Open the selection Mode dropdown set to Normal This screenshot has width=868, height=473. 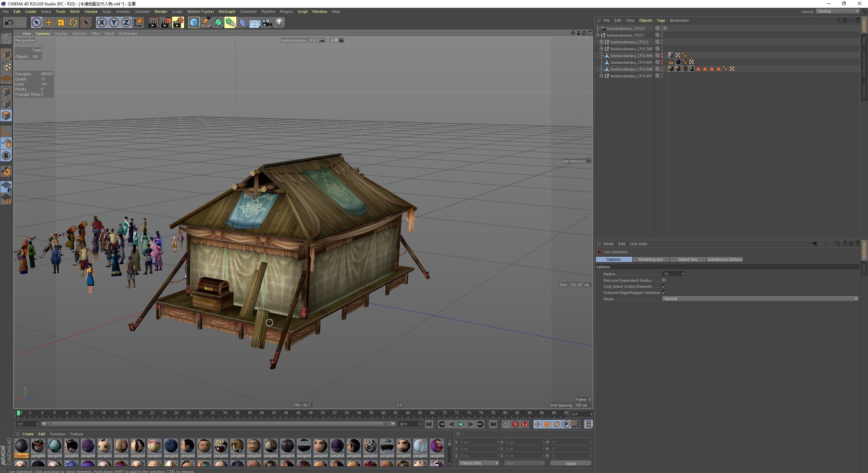pyautogui.click(x=760, y=299)
